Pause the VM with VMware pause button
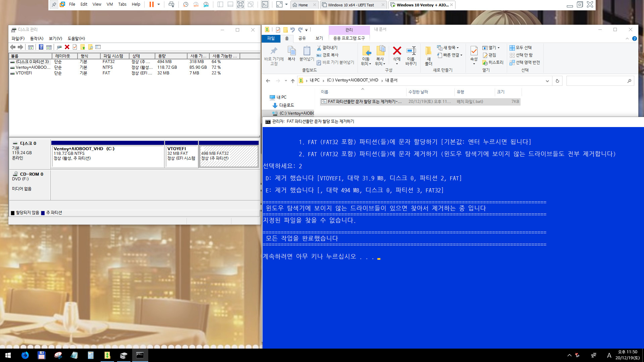The width and height of the screenshot is (644, 362). [152, 4]
